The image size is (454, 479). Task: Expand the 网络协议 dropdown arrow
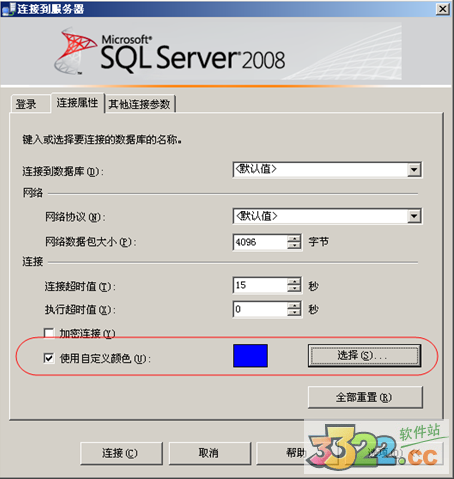(x=414, y=216)
